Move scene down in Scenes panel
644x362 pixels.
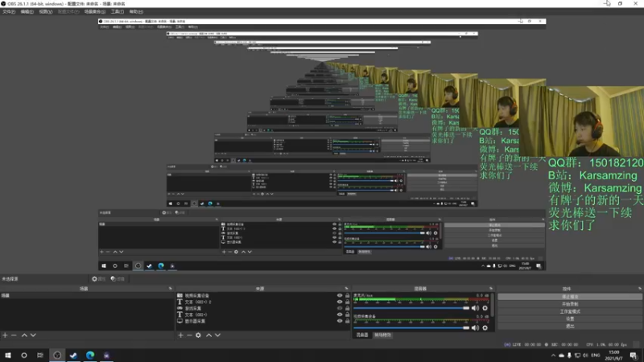(33, 335)
